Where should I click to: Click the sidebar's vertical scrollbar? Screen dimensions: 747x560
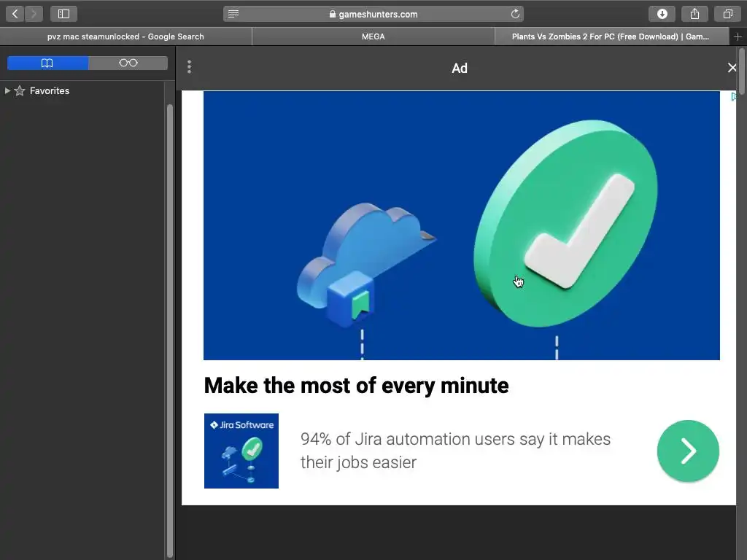point(169,331)
